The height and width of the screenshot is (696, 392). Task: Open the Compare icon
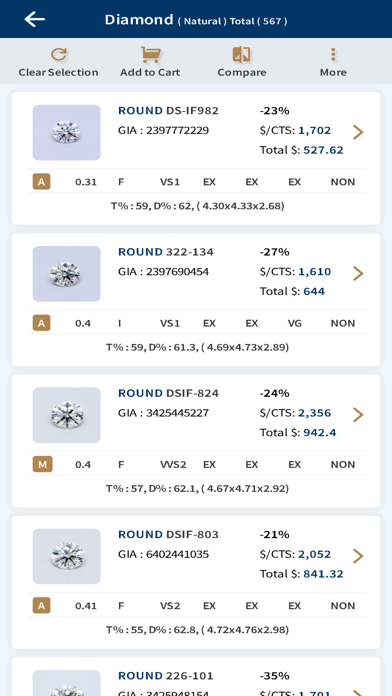click(x=242, y=55)
